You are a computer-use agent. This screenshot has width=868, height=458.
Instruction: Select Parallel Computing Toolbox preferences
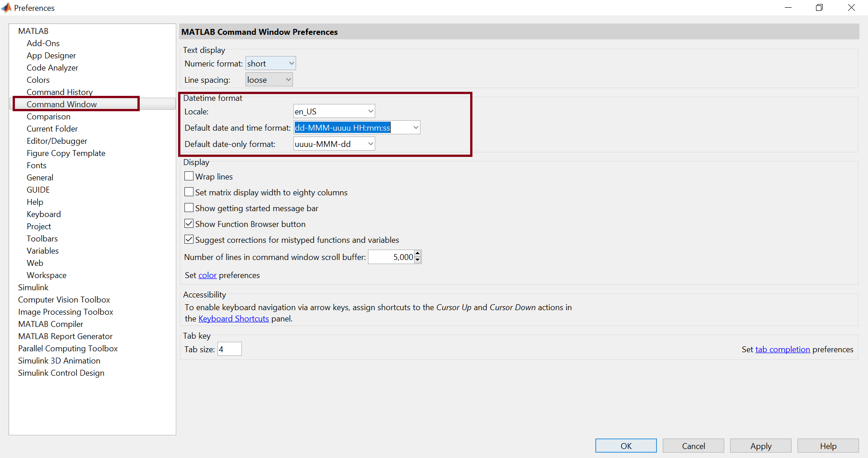pos(68,348)
